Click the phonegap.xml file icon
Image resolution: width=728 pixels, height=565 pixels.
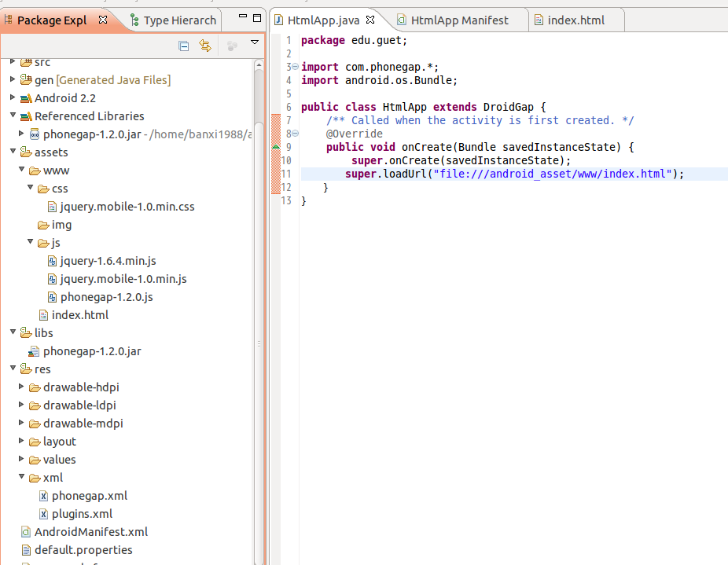43,496
